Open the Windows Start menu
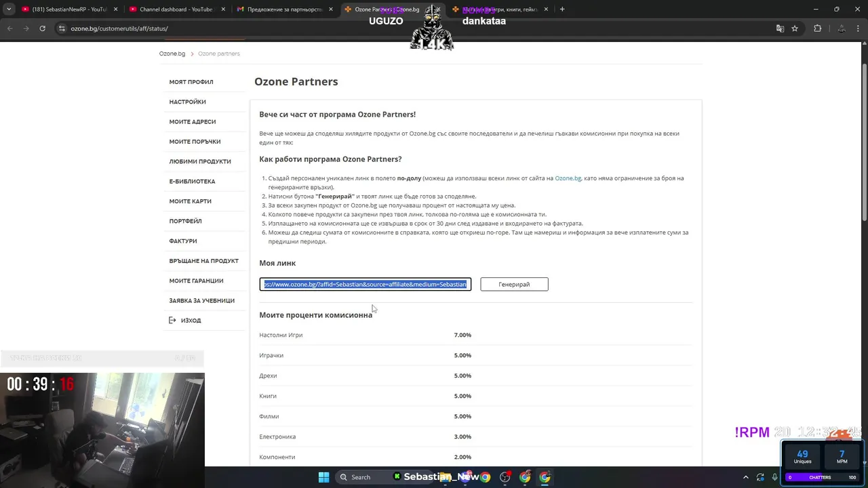The width and height of the screenshot is (868, 488). (323, 477)
